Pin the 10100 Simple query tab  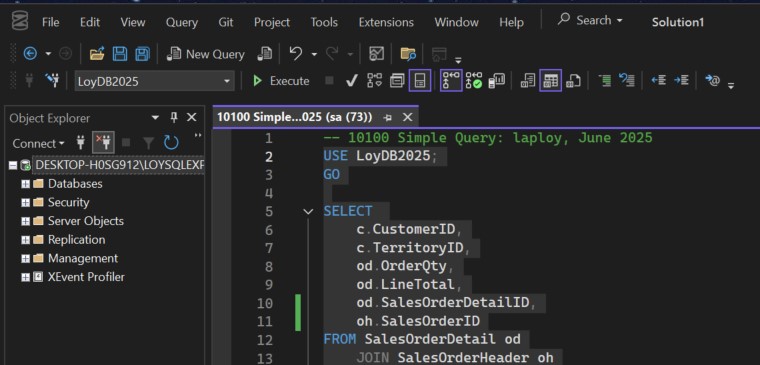click(387, 117)
